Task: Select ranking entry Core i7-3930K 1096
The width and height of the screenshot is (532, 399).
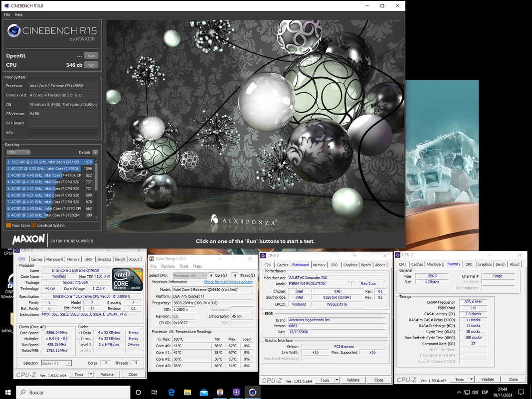Action: click(49, 169)
